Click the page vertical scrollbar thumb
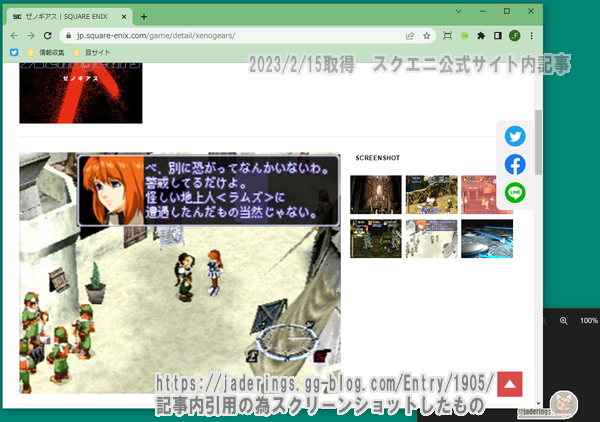This screenshot has height=422, width=600. pos(538,142)
